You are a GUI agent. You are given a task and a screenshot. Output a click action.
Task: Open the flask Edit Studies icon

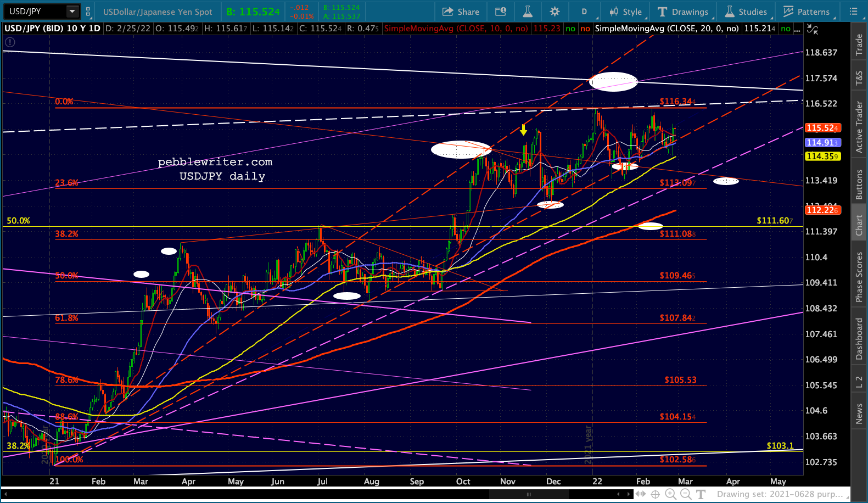(x=527, y=12)
